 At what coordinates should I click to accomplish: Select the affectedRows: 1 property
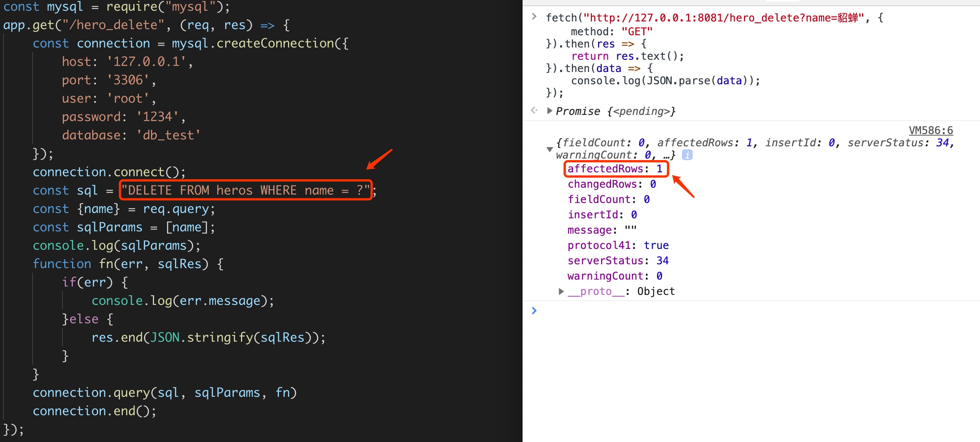pyautogui.click(x=615, y=169)
